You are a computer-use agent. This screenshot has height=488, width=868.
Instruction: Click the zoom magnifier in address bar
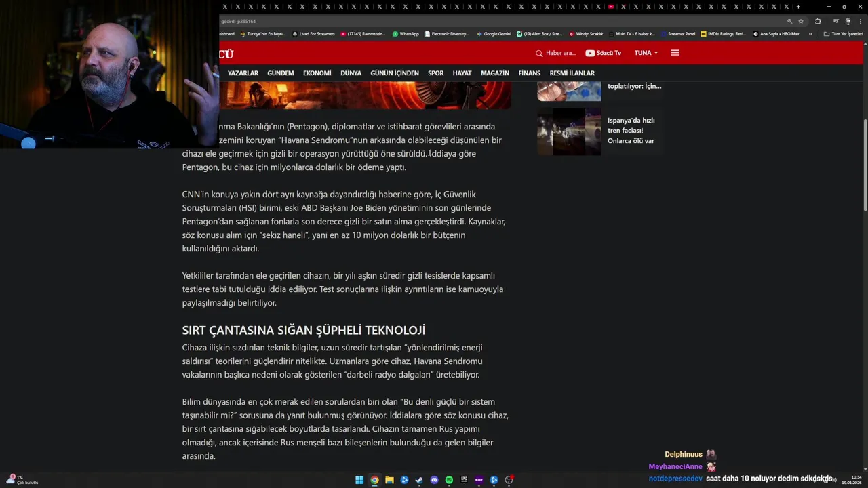click(x=789, y=22)
